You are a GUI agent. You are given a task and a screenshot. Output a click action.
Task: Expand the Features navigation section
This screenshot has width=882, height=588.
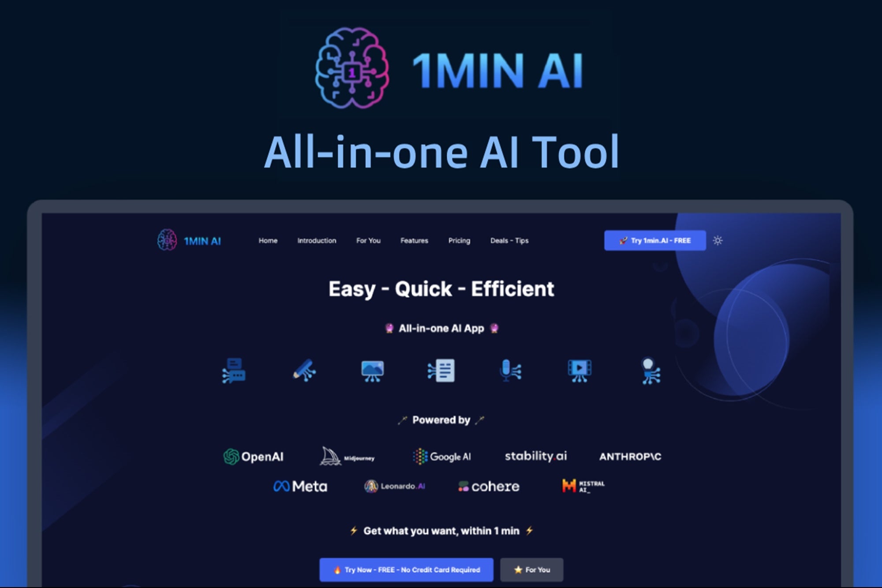click(x=415, y=241)
